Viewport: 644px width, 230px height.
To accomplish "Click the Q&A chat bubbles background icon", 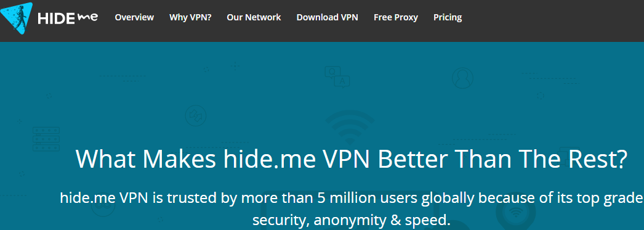I will [x=337, y=77].
